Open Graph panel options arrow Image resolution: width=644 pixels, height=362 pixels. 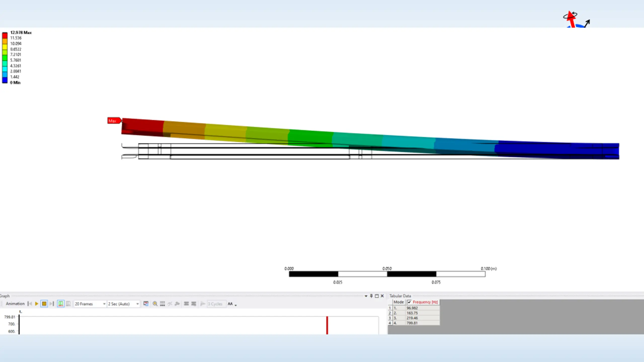pos(366,296)
